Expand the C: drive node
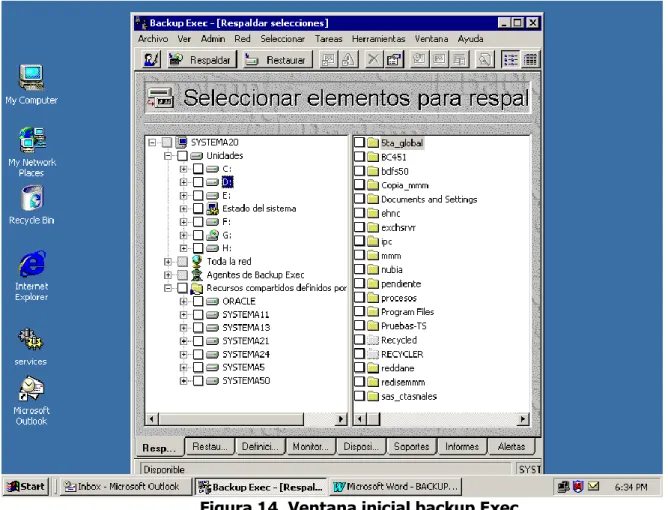 pyautogui.click(x=184, y=169)
